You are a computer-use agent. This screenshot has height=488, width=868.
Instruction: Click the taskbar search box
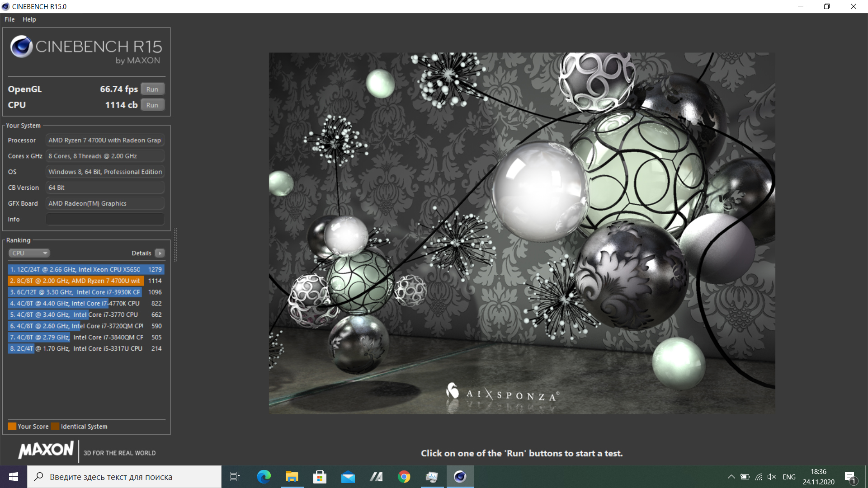(x=124, y=477)
